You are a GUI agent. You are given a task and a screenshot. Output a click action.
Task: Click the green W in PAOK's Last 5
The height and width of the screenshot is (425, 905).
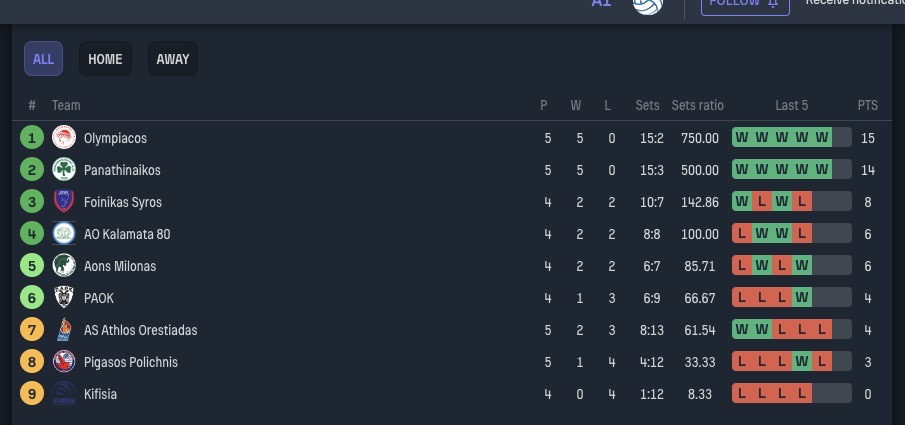click(x=802, y=298)
